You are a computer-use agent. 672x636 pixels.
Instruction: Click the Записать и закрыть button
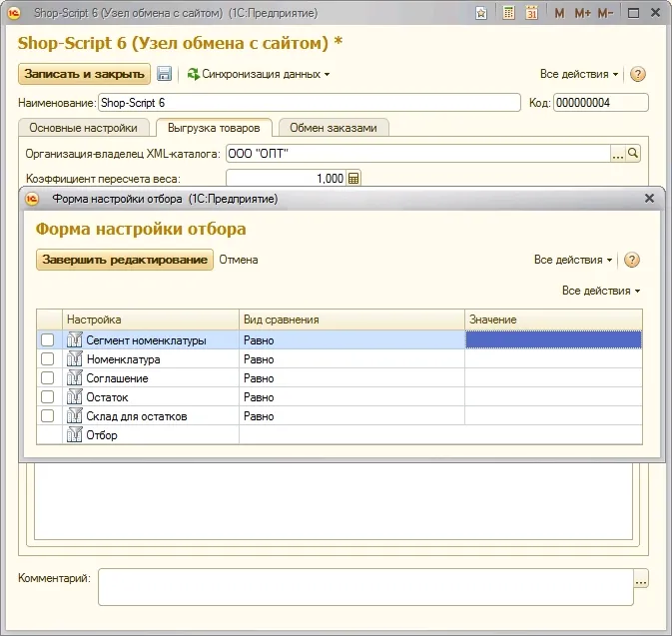(84, 74)
